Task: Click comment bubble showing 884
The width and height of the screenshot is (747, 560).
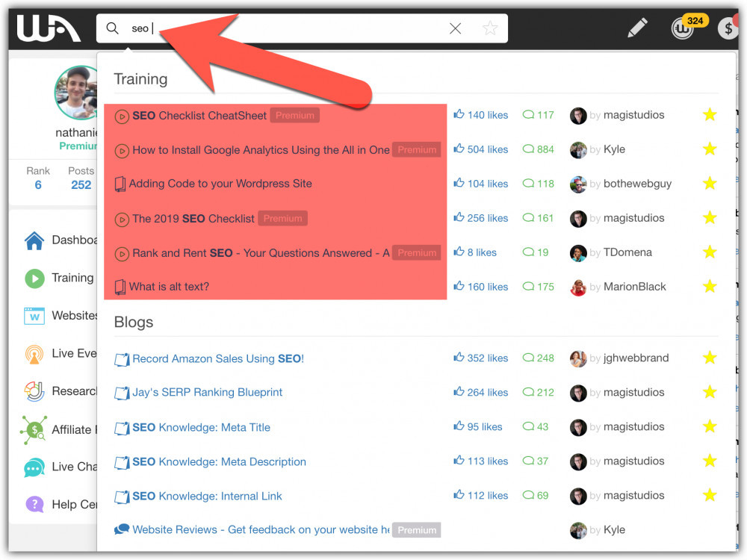Action: pyautogui.click(x=528, y=149)
